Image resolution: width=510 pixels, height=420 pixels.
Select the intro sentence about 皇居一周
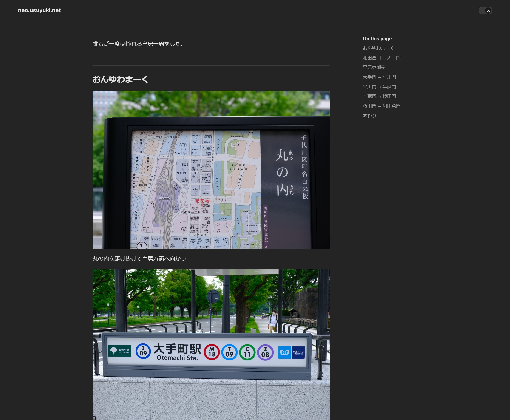pos(137,44)
